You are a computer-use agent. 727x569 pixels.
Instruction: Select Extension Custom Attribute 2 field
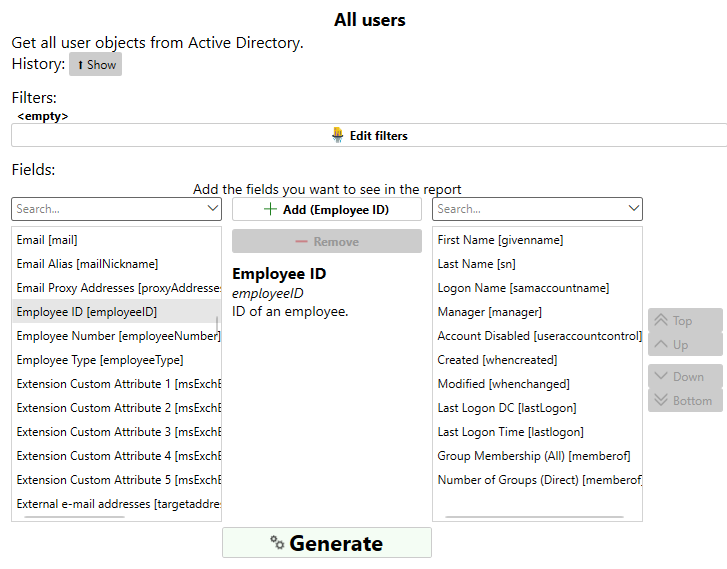point(116,408)
